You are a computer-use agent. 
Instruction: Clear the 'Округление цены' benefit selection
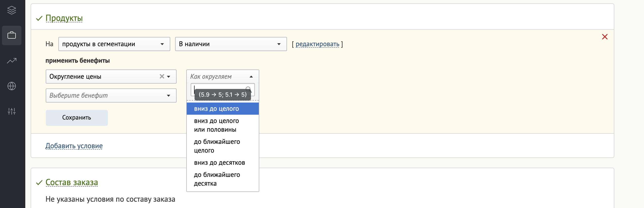(162, 76)
